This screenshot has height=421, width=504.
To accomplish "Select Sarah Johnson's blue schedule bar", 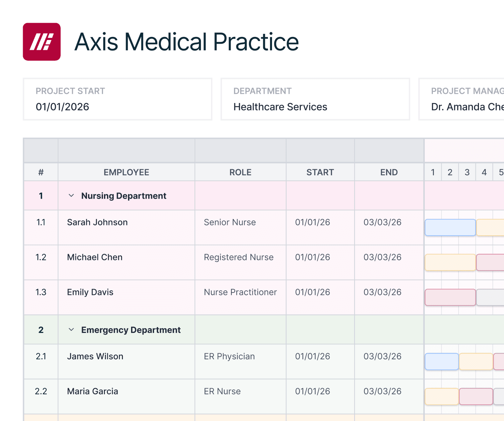I will (x=450, y=227).
